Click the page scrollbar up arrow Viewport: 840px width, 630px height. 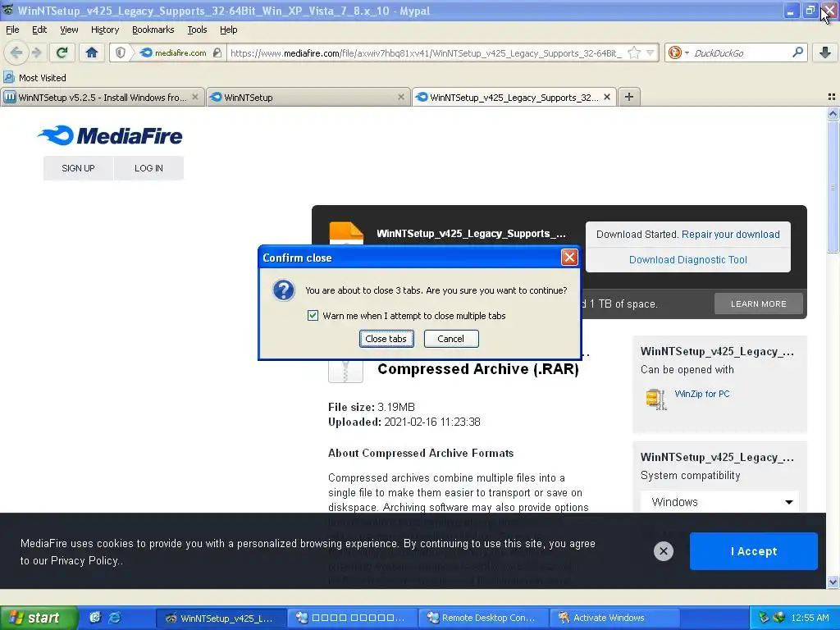click(x=833, y=113)
